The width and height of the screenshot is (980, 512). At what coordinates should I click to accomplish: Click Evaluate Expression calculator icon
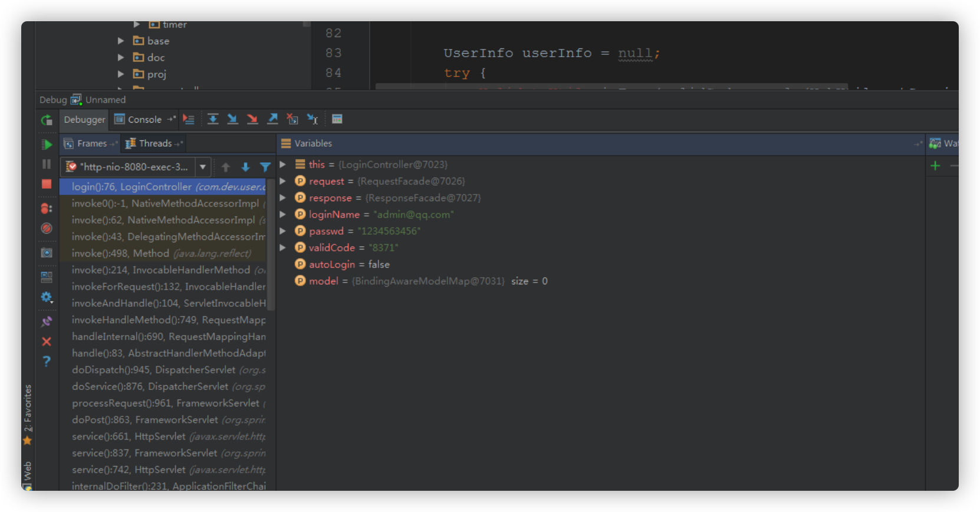(337, 119)
